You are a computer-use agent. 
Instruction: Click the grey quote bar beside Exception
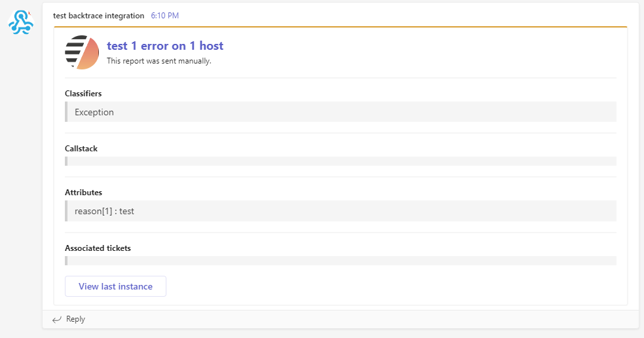[x=66, y=112]
